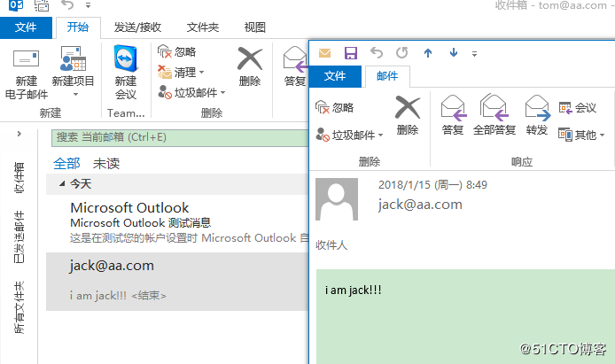615x364 pixels.
Task: Expand the folder pane arrow
Action: (18, 135)
